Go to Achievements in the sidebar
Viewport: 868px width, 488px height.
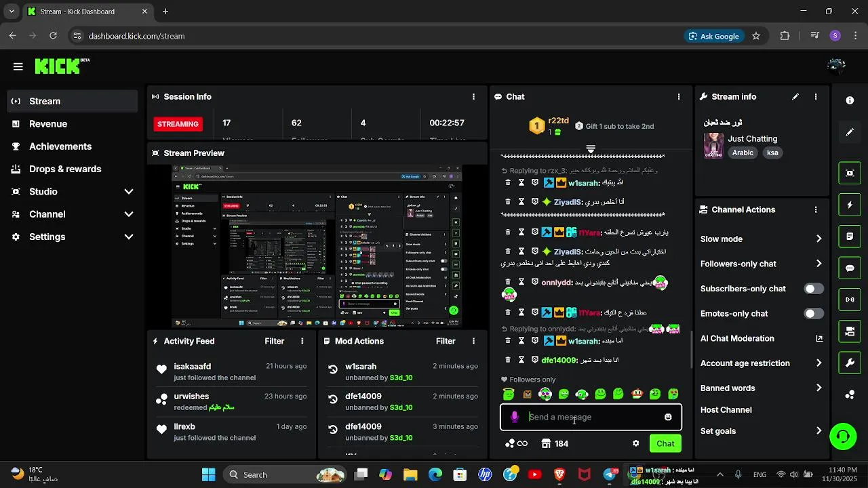click(73, 146)
